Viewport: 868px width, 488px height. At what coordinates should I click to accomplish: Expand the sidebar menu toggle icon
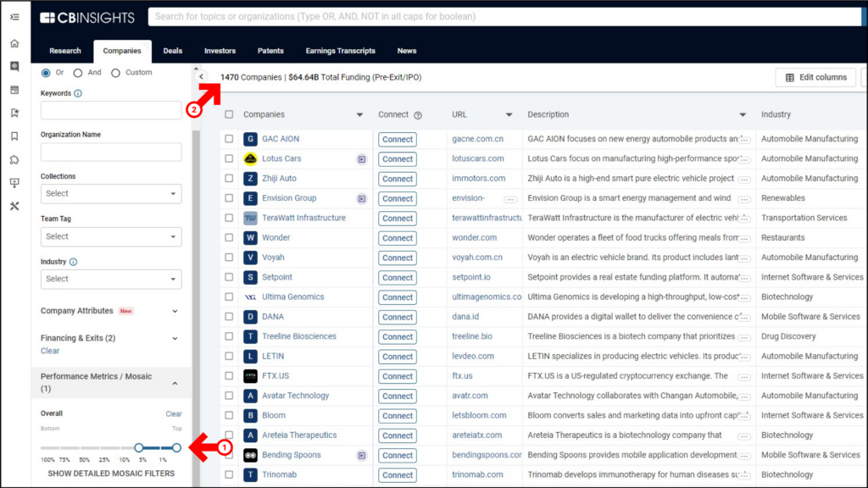pos(14,17)
